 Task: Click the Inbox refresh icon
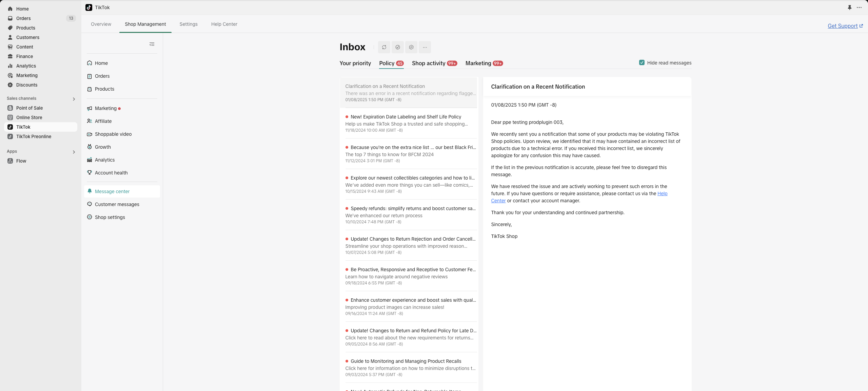[384, 47]
